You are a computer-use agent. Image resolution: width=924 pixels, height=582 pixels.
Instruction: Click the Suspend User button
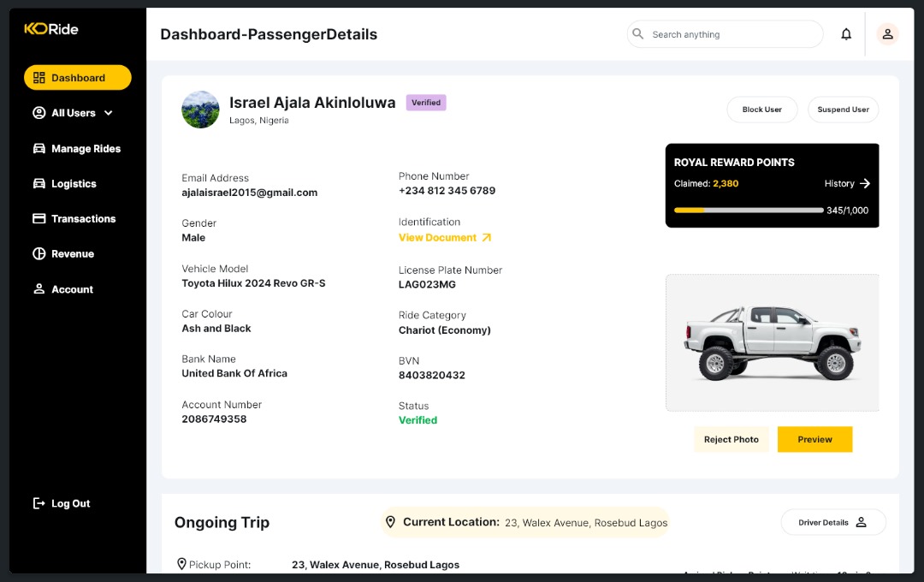[843, 110]
